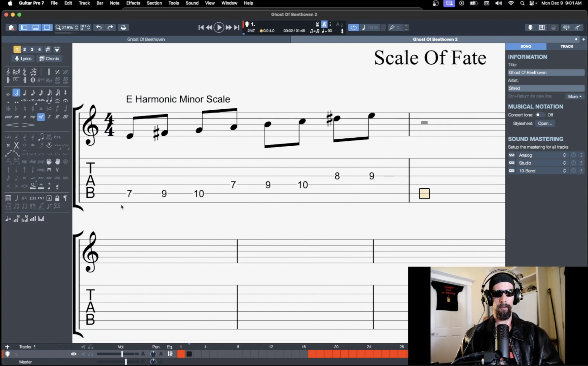
Task: Print the score
Action: 123,27
